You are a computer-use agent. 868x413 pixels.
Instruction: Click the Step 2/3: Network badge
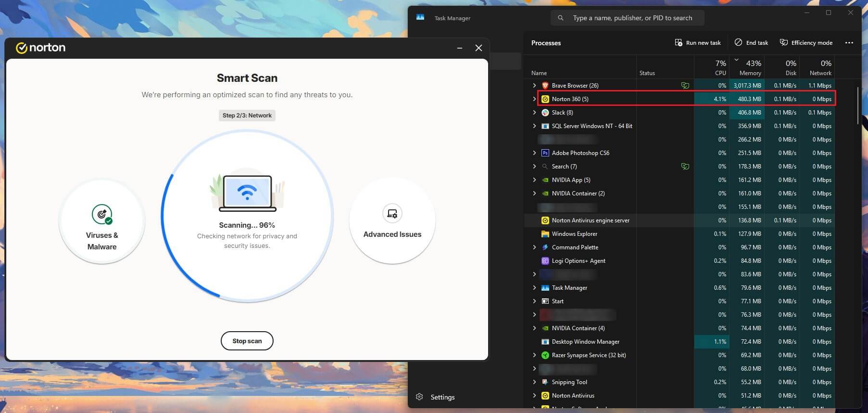pyautogui.click(x=247, y=116)
